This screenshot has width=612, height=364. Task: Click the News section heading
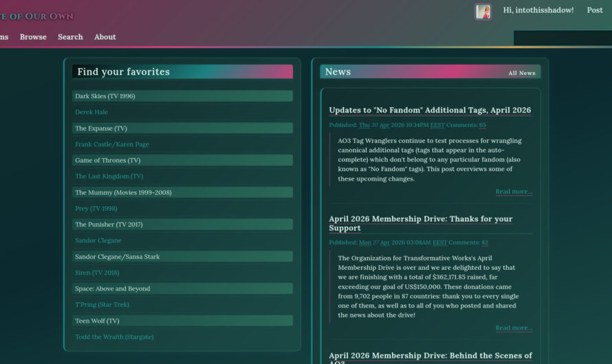pyautogui.click(x=338, y=71)
